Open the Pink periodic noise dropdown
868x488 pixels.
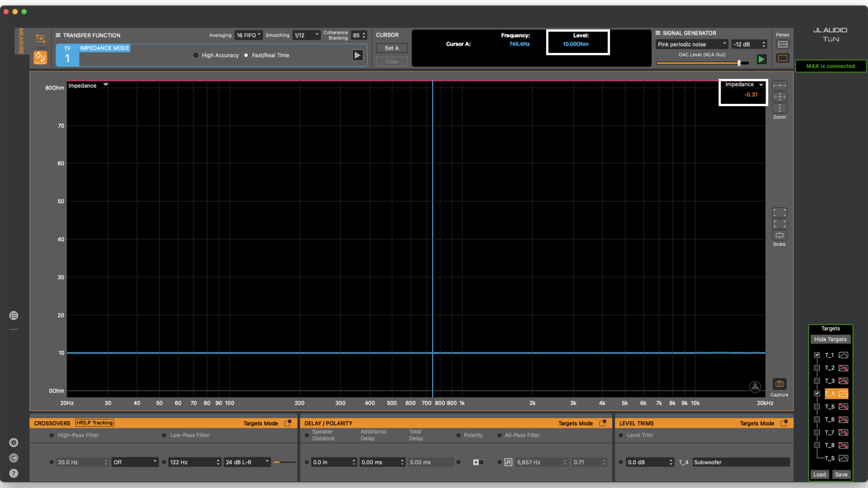(x=692, y=44)
